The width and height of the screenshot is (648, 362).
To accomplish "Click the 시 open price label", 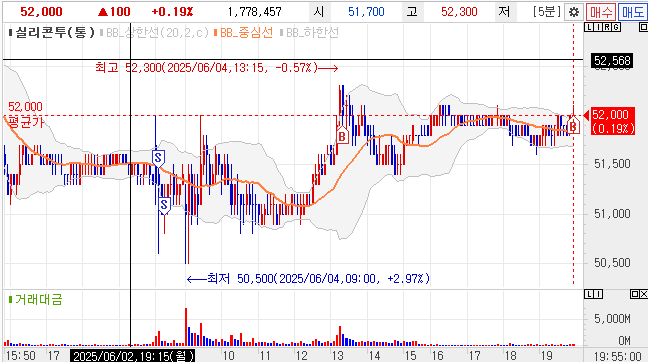I will click(x=319, y=12).
